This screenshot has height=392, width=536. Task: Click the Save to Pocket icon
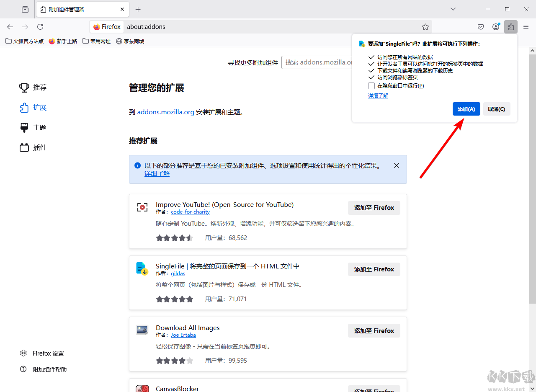[481, 26]
